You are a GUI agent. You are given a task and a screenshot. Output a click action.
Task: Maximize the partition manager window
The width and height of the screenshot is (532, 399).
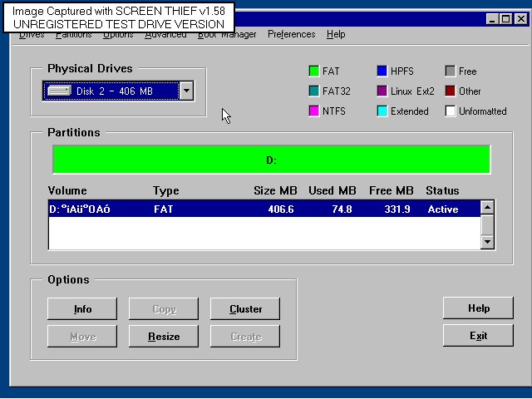[x=506, y=18]
